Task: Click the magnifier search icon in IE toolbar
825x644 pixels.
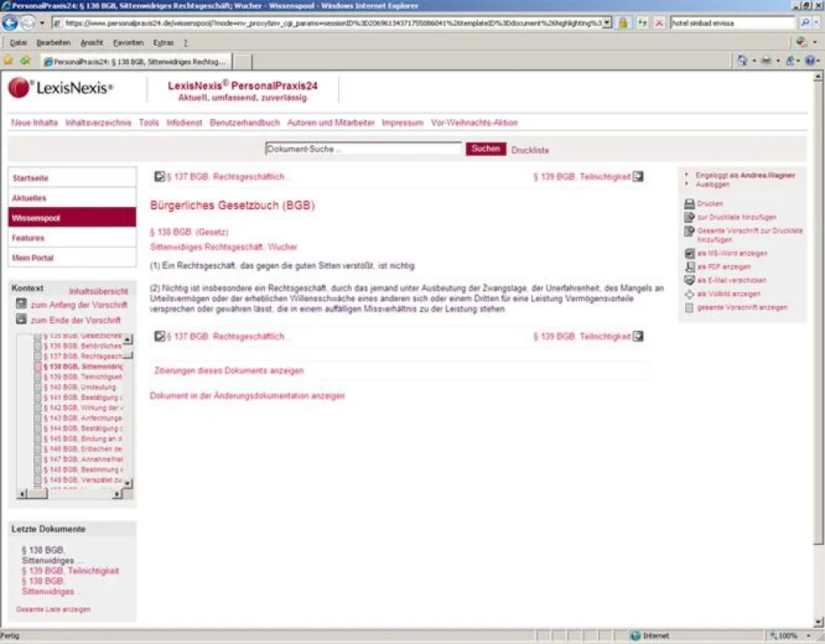Action: click(x=805, y=23)
